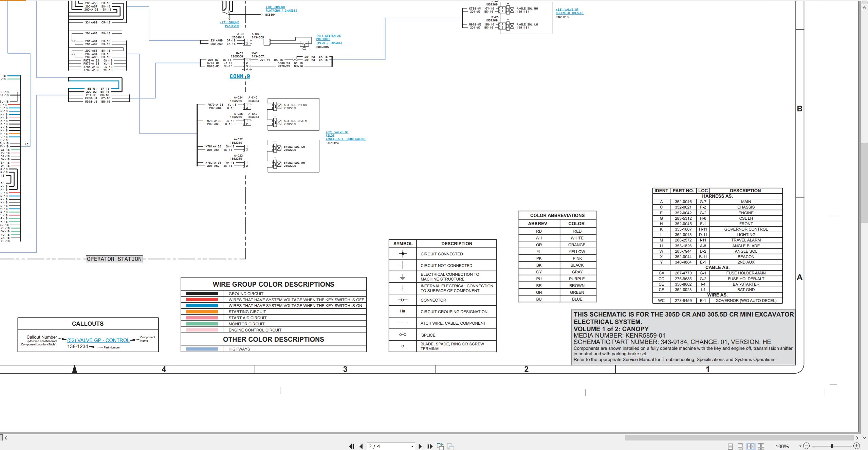
Task: Click the vertical scrollbar down arrow
Action: point(865,438)
